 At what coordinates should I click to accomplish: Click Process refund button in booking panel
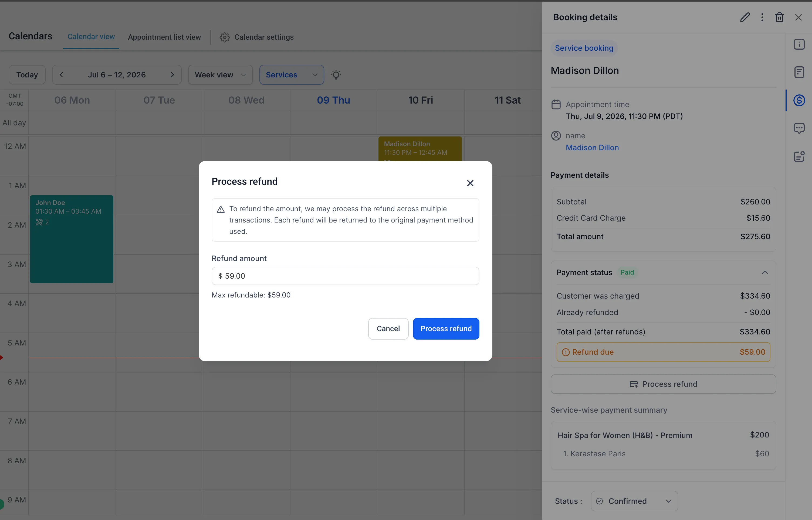pyautogui.click(x=663, y=384)
